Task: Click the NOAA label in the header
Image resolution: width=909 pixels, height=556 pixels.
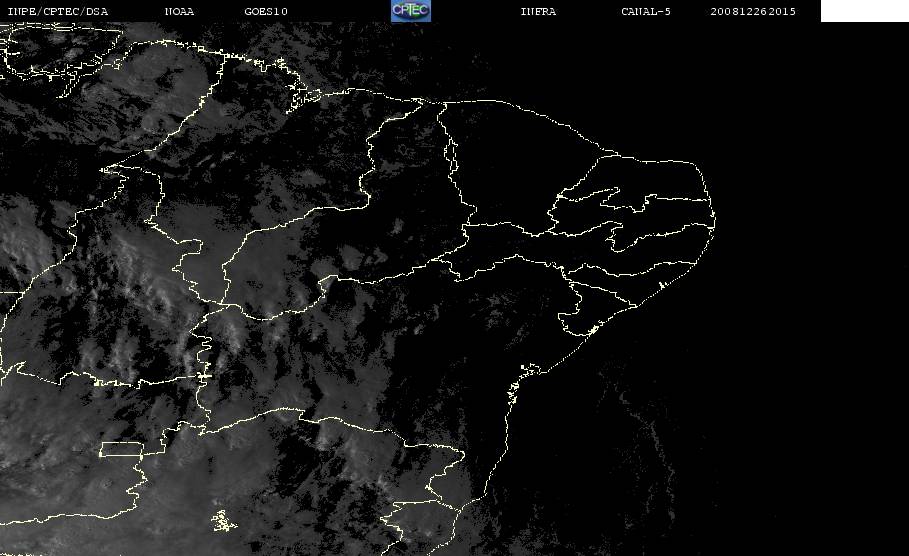Action: point(179,11)
